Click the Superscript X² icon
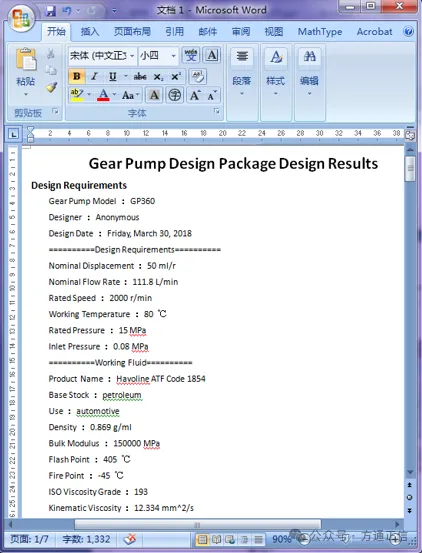The image size is (422, 553). tap(175, 77)
